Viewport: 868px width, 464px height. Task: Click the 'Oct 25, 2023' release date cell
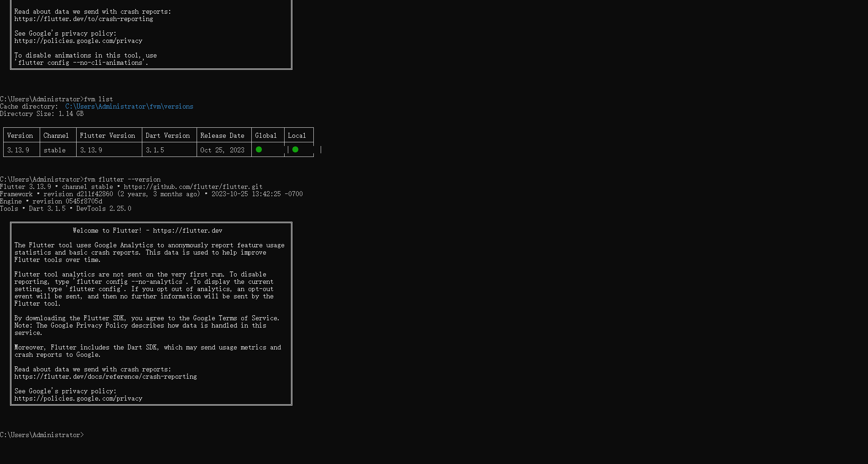pos(222,150)
